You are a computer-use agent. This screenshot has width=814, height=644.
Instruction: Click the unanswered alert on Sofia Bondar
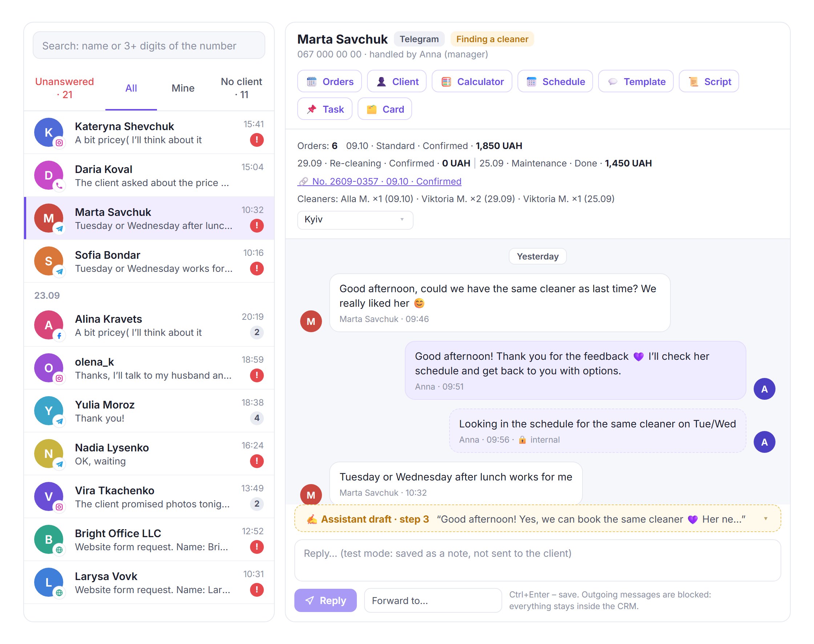click(x=257, y=269)
